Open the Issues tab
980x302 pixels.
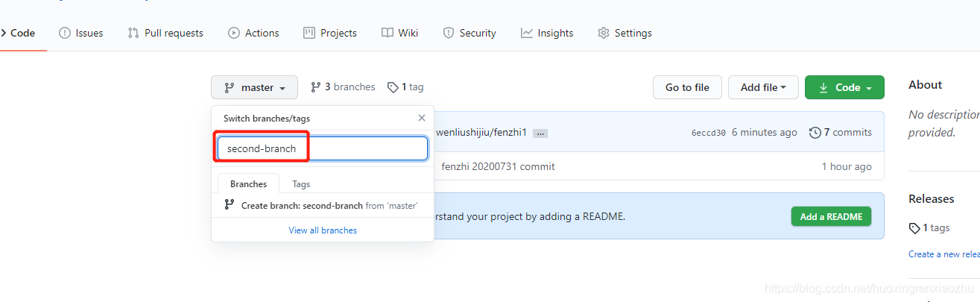coord(81,33)
